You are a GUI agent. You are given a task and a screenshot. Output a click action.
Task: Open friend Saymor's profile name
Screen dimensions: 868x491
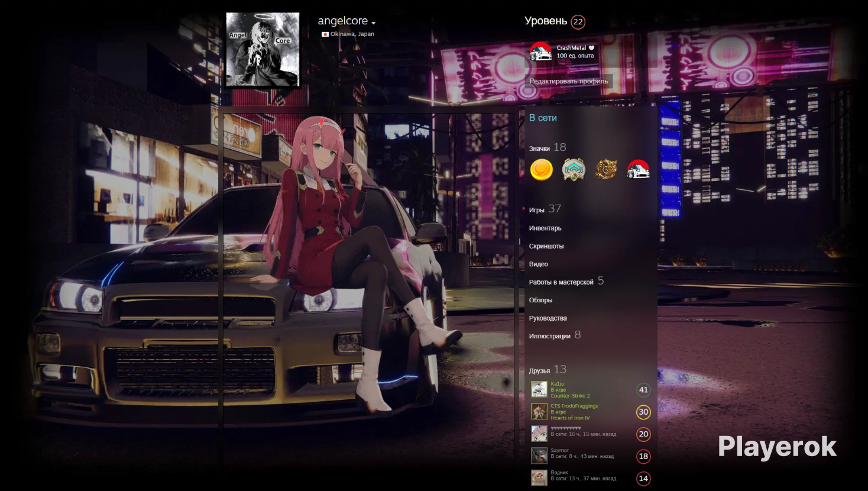559,450
